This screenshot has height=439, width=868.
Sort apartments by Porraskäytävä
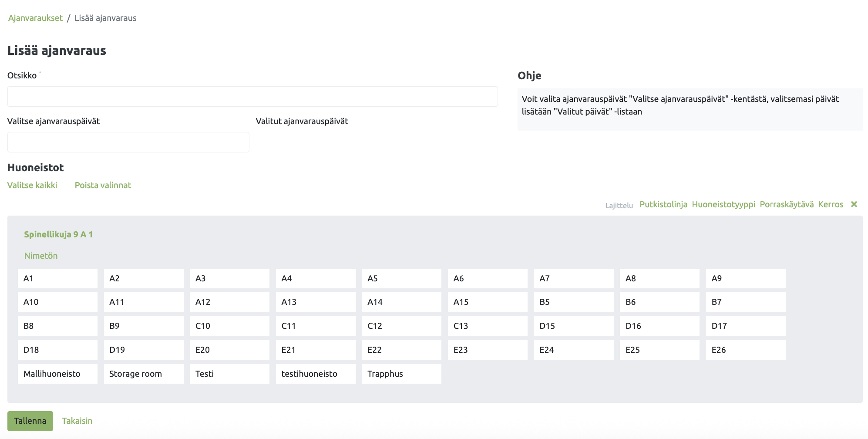[786, 204]
